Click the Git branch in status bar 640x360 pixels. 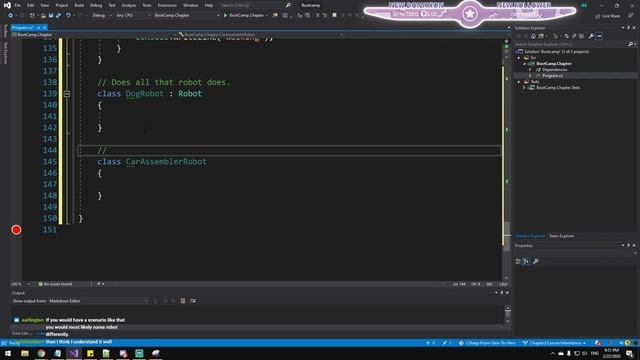tap(554, 343)
